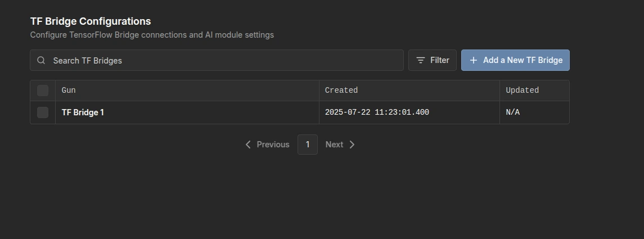Screen dimensions: 644x239
Task: Go to the Previous page
Action: (x=267, y=145)
